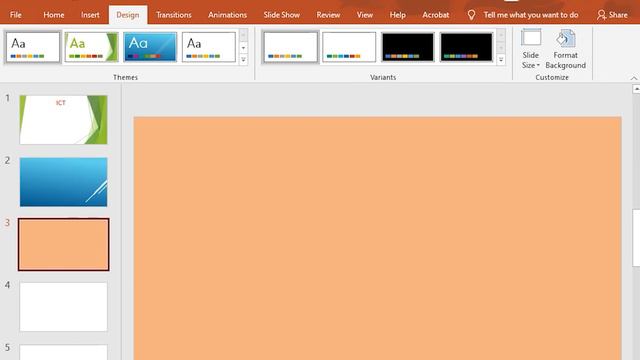
Task: Open the Animations tab
Action: click(x=227, y=15)
